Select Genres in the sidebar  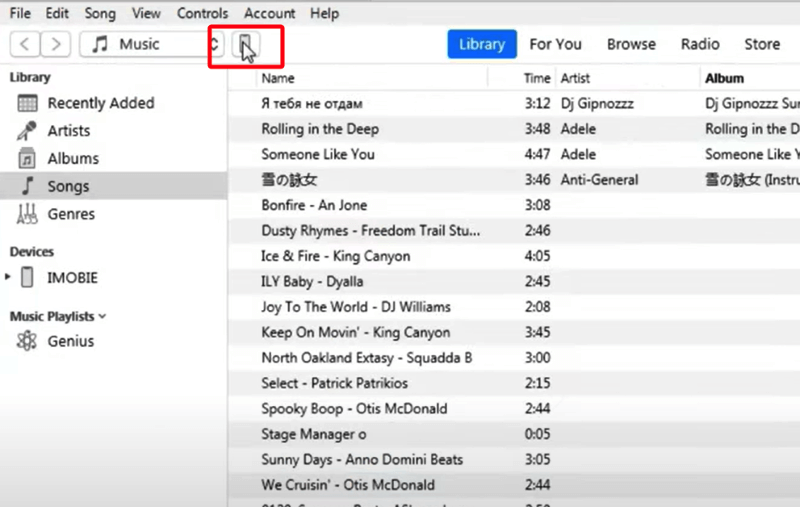(x=71, y=214)
